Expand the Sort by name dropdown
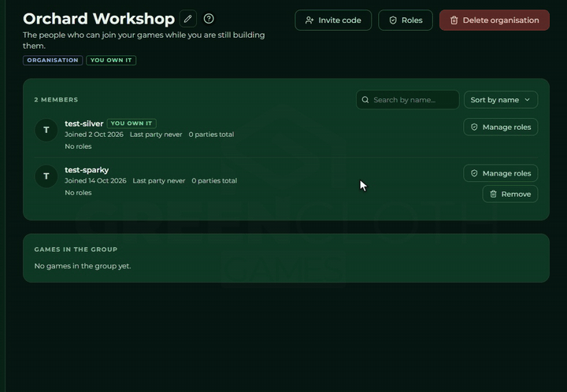This screenshot has height=392, width=567. point(501,100)
